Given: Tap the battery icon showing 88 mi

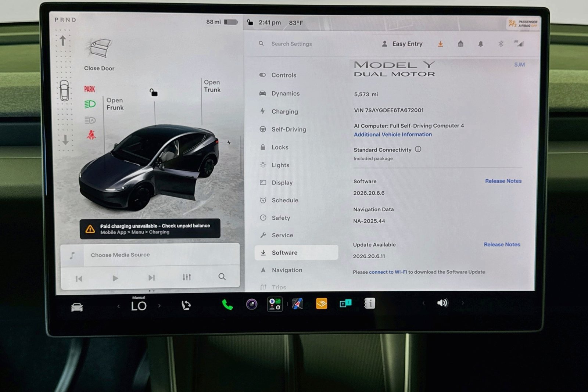Looking at the screenshot, I should click(x=230, y=22).
